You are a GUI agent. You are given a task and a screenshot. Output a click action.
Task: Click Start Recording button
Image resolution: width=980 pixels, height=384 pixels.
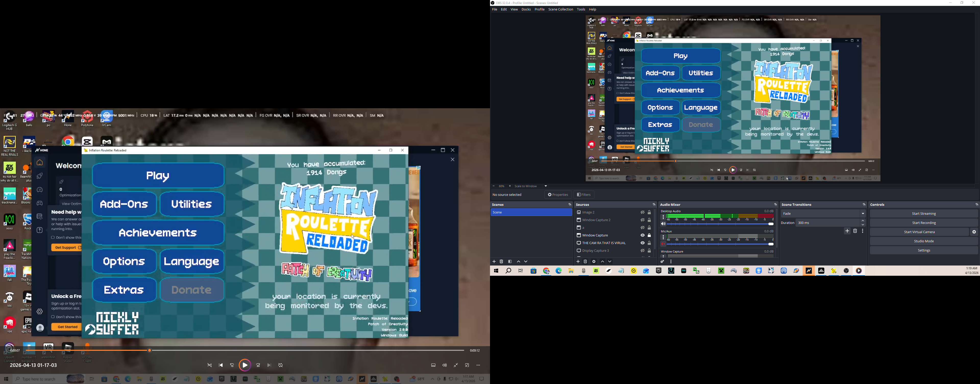(924, 223)
